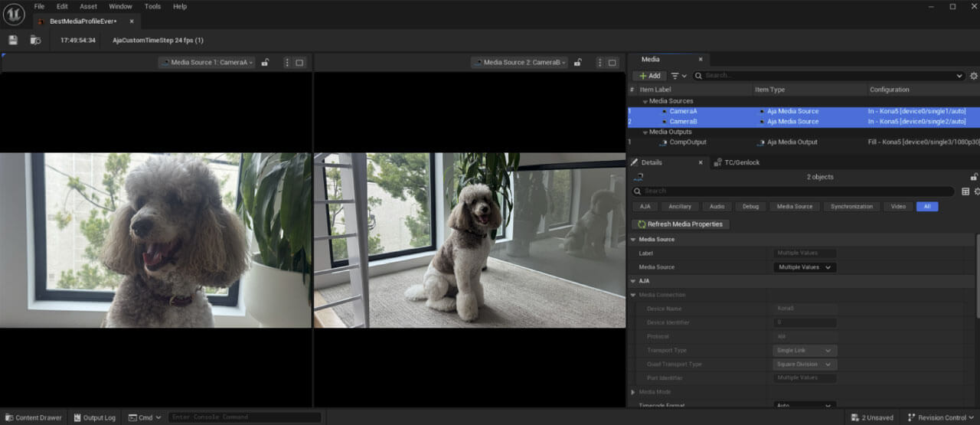Open the Window menu
Image resolution: width=980 pixels, height=425 pixels.
tap(120, 6)
